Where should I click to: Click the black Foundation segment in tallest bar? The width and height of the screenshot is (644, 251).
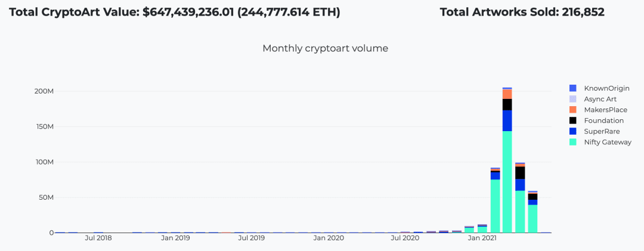tap(507, 105)
